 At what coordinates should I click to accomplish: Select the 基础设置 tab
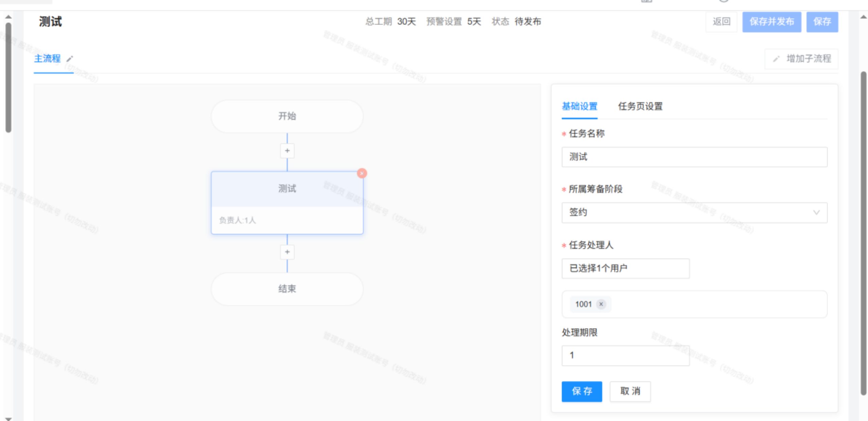coord(579,106)
